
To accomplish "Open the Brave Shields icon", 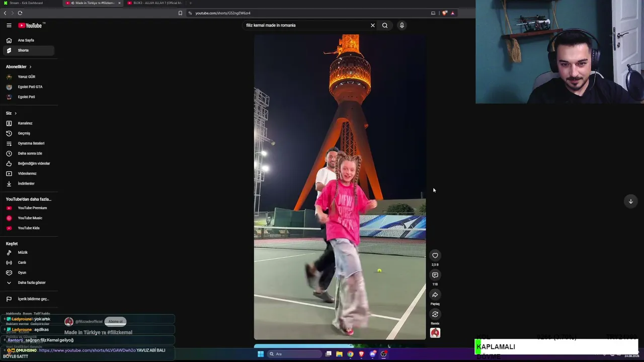I will 445,13.
